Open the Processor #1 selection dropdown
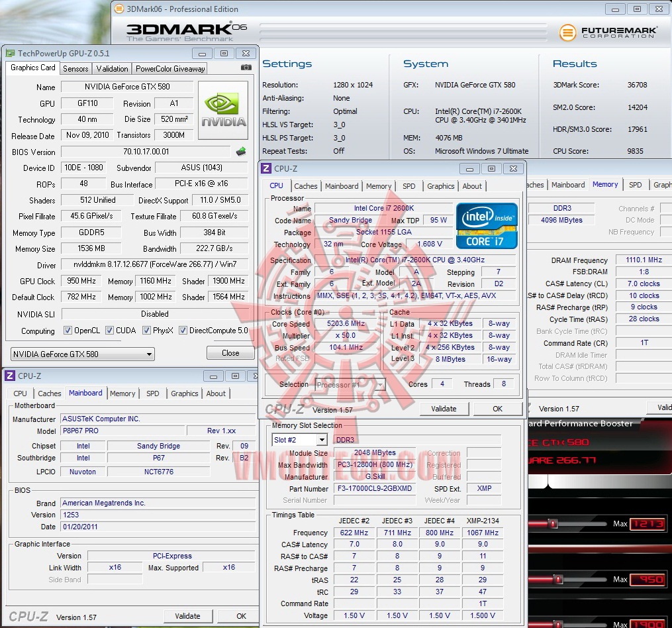The image size is (672, 628). pos(350,385)
